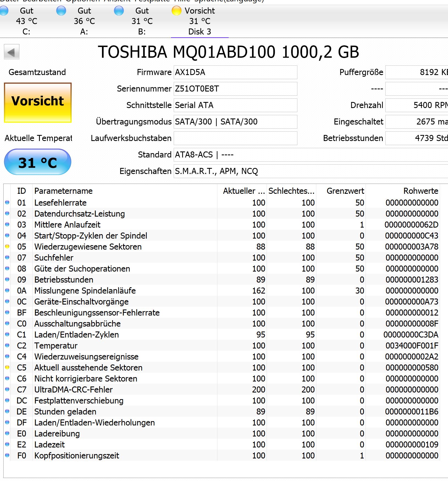The width and height of the screenshot is (448, 481).
Task: Select the Start/Stopp-Zyklen der Spindel row
Action: coord(222,236)
